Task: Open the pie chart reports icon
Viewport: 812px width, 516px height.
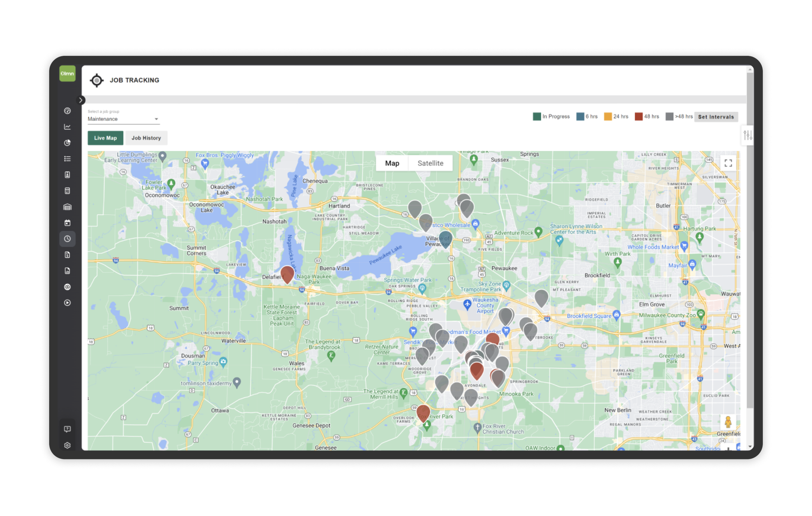Action: [67, 143]
